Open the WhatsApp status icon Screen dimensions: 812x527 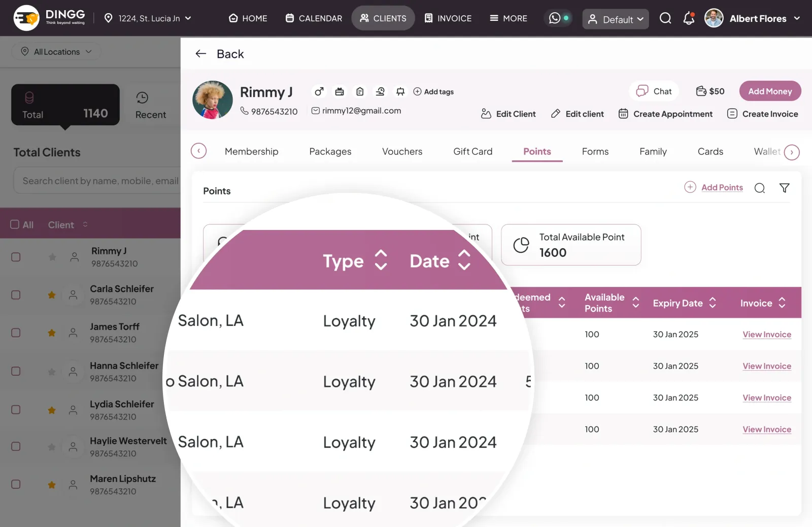555,18
